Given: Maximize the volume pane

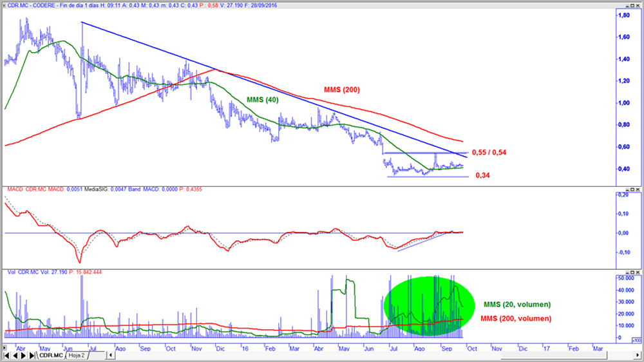Looking at the screenshot, I should coord(633,272).
